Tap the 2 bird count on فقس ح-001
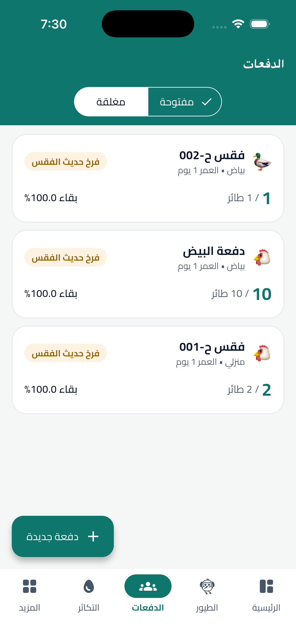Viewport: 296px width, 644px height. pos(267,390)
